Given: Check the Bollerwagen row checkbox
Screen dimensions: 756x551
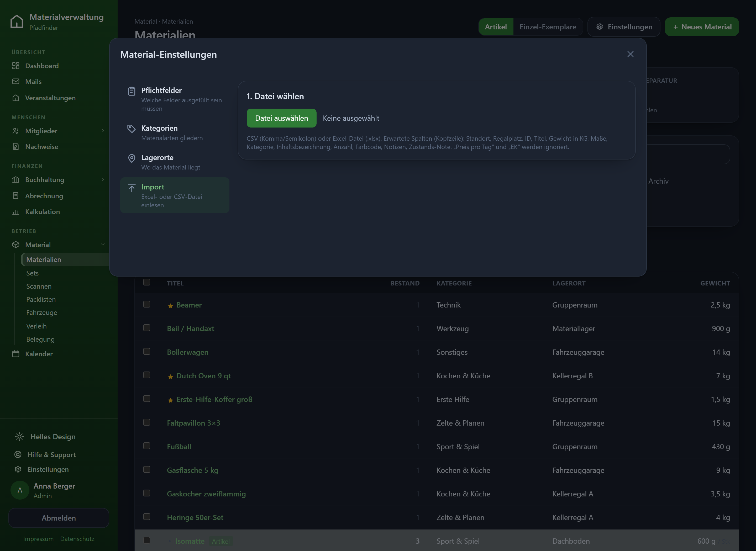Looking at the screenshot, I should [146, 351].
